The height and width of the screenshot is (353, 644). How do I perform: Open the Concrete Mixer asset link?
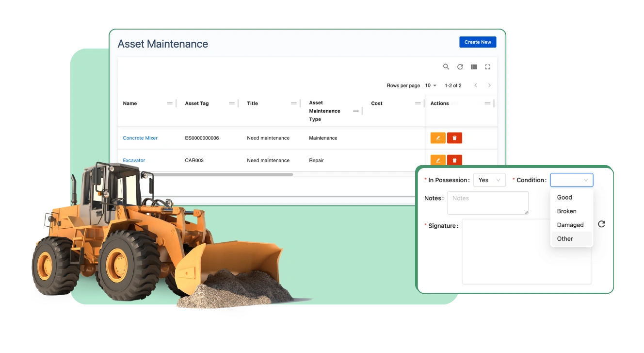(140, 138)
